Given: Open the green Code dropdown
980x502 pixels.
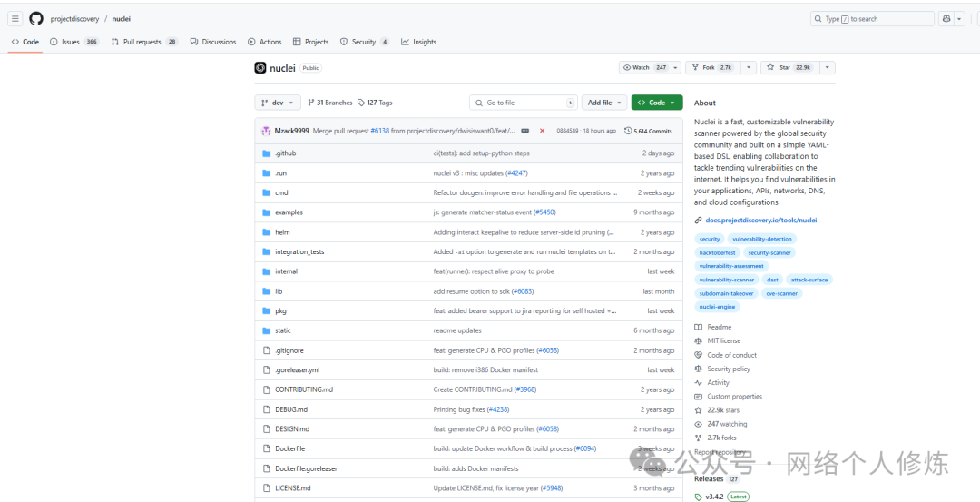Looking at the screenshot, I should pyautogui.click(x=657, y=103).
